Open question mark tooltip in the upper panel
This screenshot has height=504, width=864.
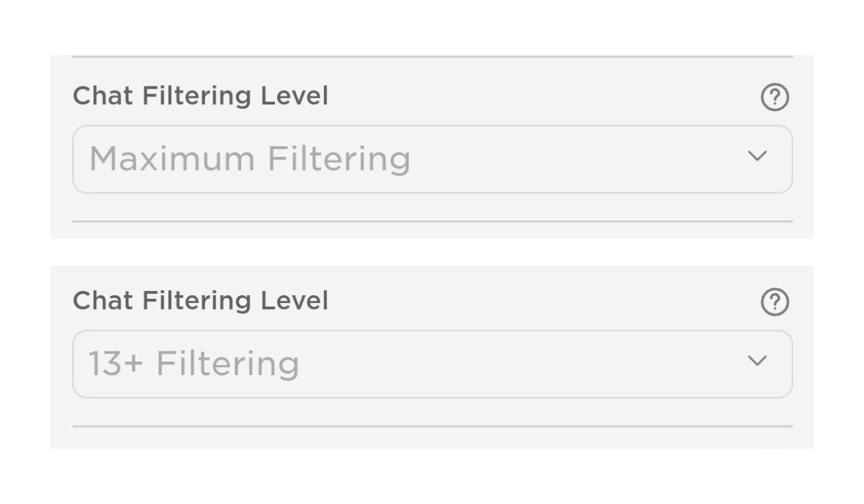775,97
